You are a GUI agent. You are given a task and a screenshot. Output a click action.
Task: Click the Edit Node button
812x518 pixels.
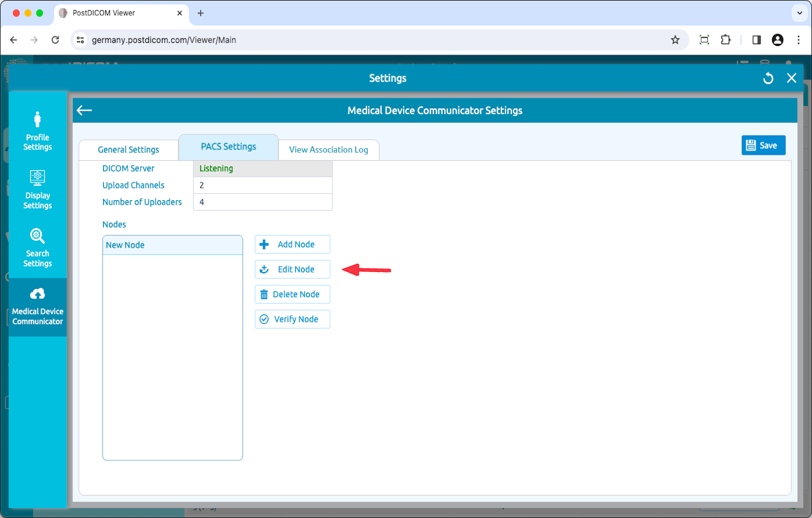click(292, 269)
